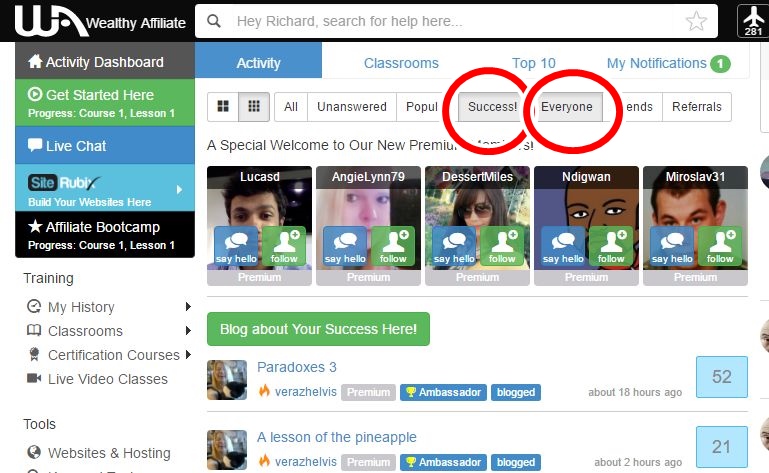Click the My History clock icon
This screenshot has width=769, height=473.
[34, 306]
